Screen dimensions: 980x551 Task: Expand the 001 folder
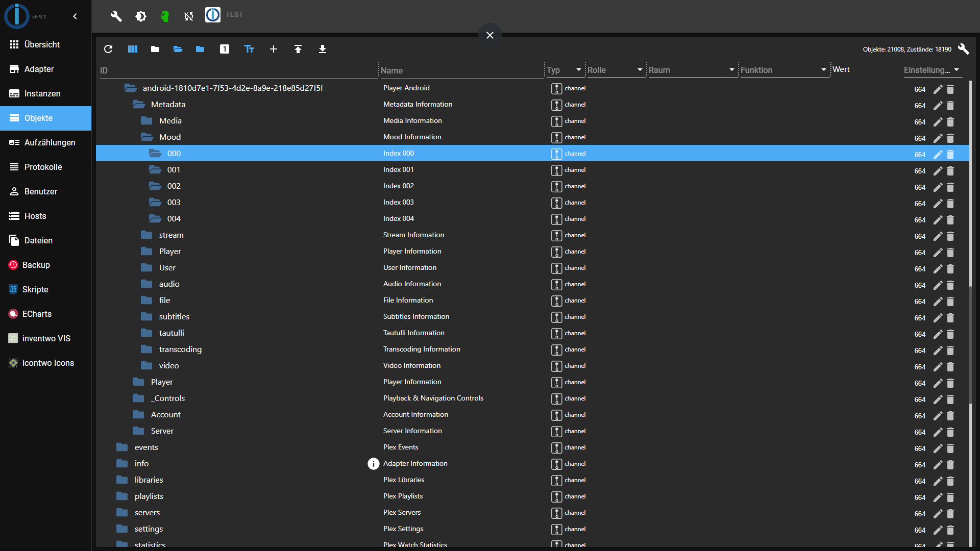coord(155,169)
